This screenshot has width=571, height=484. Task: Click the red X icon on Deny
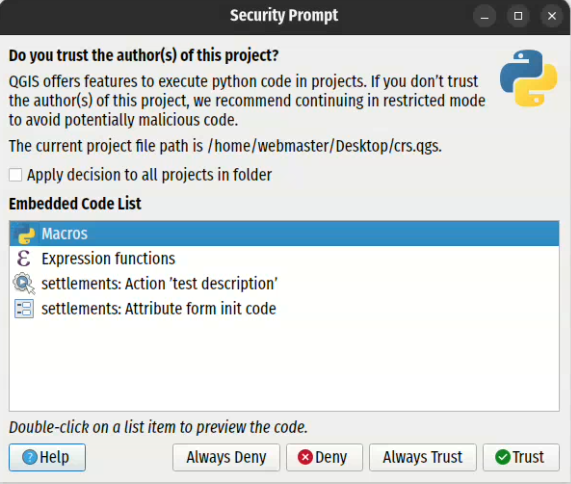tap(305, 457)
